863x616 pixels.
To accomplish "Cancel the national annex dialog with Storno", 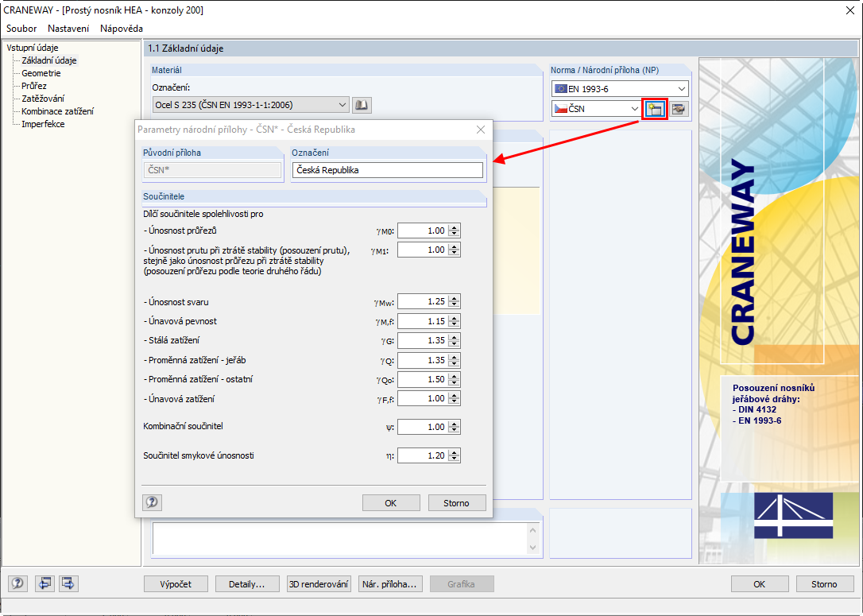I will 457,502.
